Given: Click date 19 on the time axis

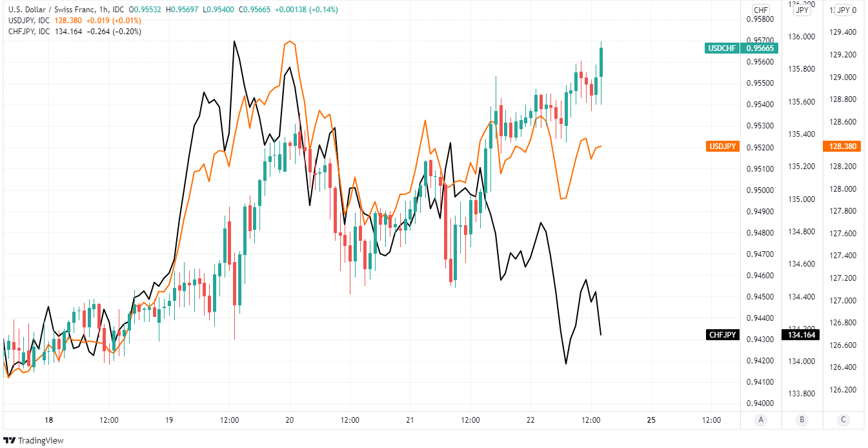Looking at the screenshot, I should point(169,420).
